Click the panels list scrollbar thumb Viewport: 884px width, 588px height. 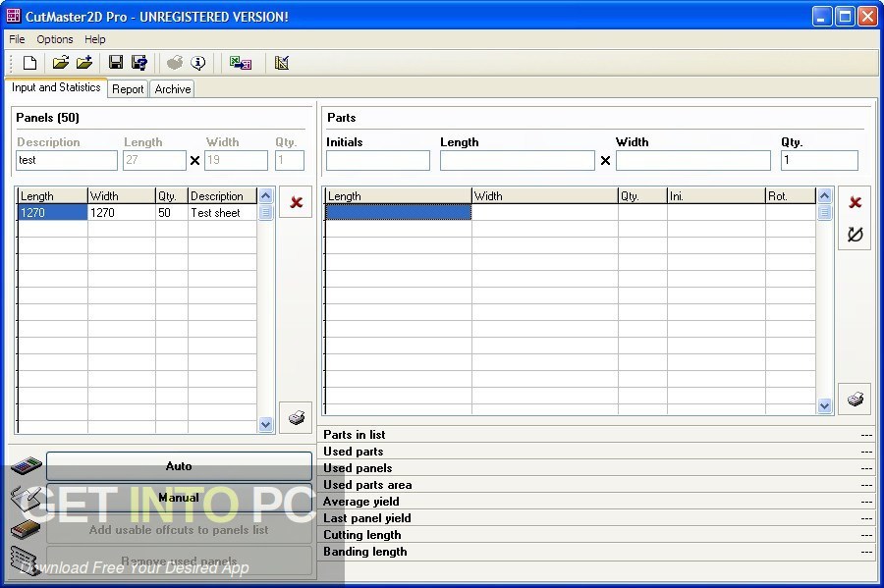click(265, 212)
